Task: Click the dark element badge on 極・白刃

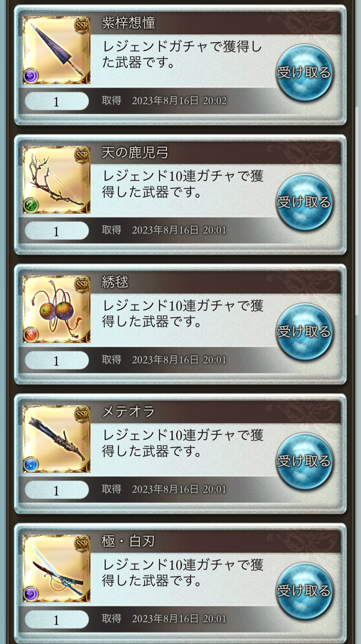Action: click(31, 594)
